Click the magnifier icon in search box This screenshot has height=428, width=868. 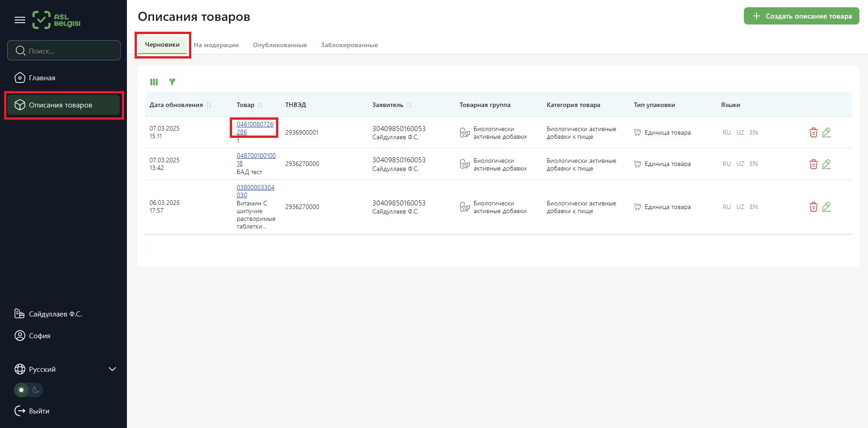(x=20, y=50)
